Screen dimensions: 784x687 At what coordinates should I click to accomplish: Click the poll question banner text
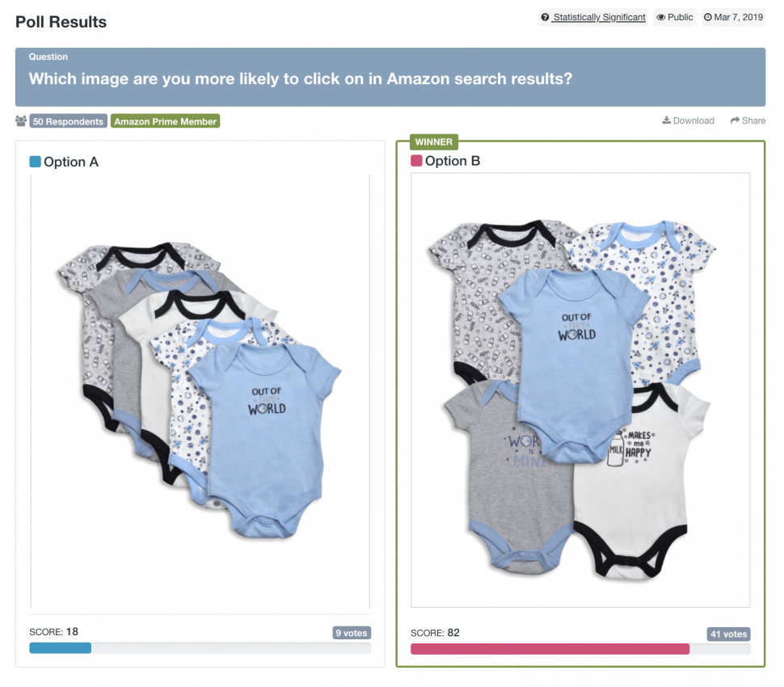[301, 79]
